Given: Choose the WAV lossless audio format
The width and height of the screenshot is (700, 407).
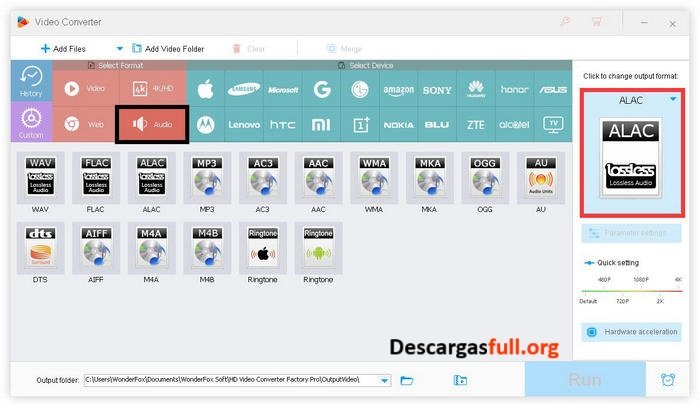Looking at the screenshot, I should (40, 178).
